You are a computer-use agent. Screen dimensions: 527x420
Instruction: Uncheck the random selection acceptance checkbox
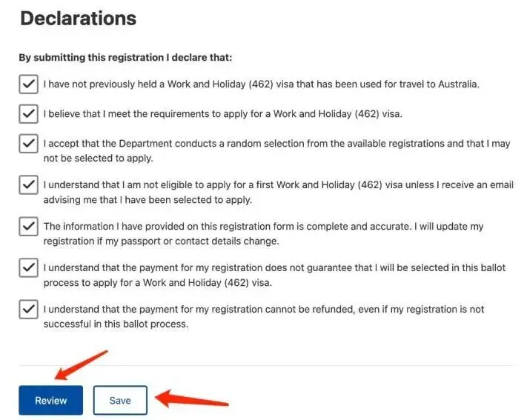28,144
